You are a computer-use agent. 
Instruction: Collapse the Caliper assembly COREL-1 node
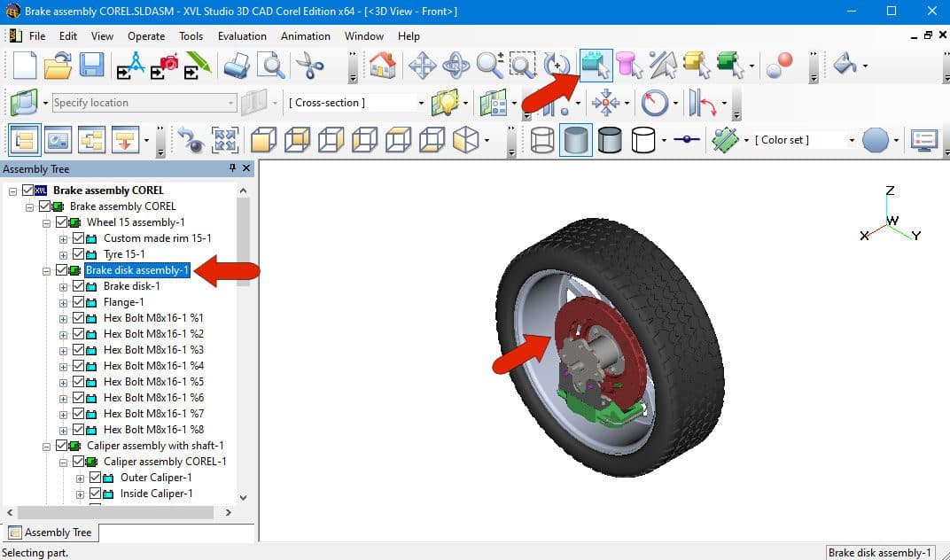(x=62, y=461)
